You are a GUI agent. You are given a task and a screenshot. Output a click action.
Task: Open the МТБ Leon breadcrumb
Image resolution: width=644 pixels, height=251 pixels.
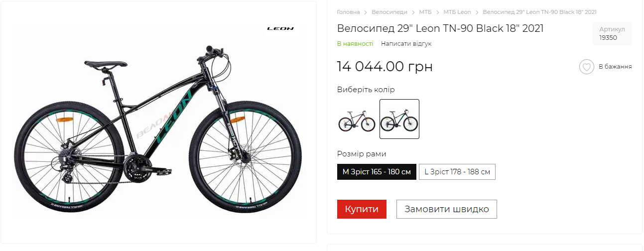point(457,12)
